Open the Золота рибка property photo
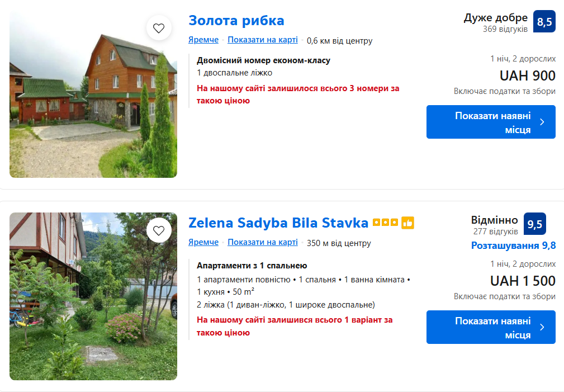This screenshot has height=392, width=564. pyautogui.click(x=93, y=94)
